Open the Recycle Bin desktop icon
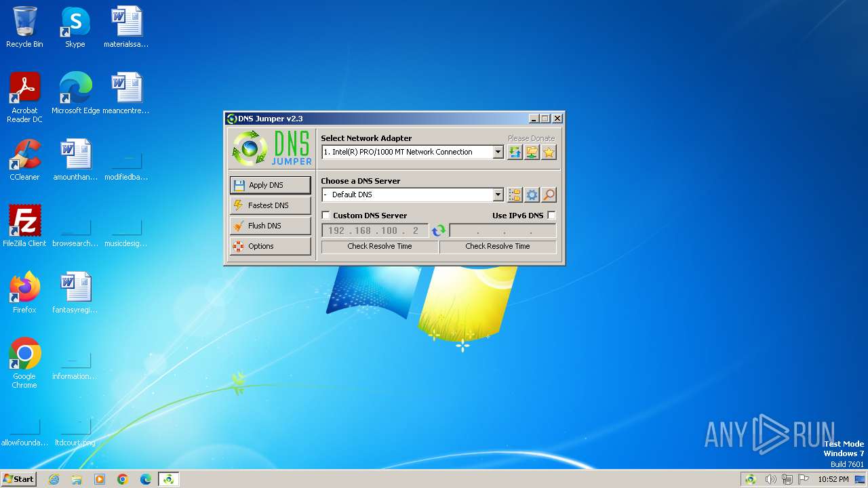The height and width of the screenshot is (488, 868). pyautogui.click(x=24, y=27)
